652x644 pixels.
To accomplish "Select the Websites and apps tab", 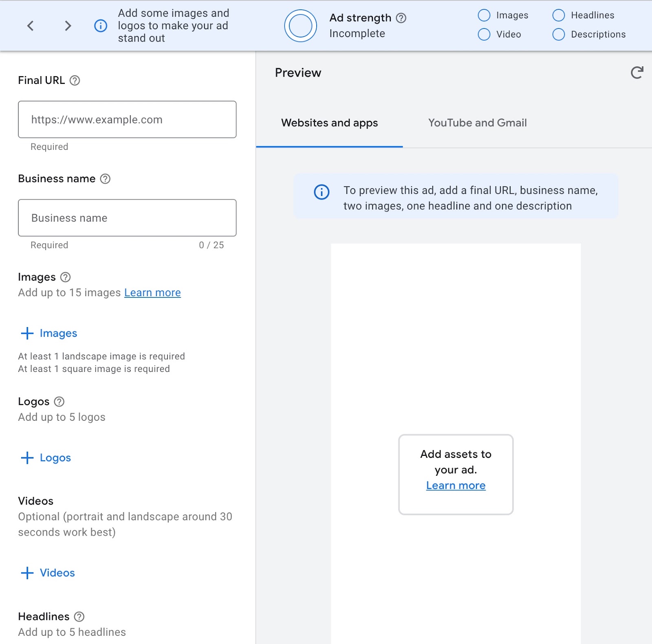I will [329, 123].
